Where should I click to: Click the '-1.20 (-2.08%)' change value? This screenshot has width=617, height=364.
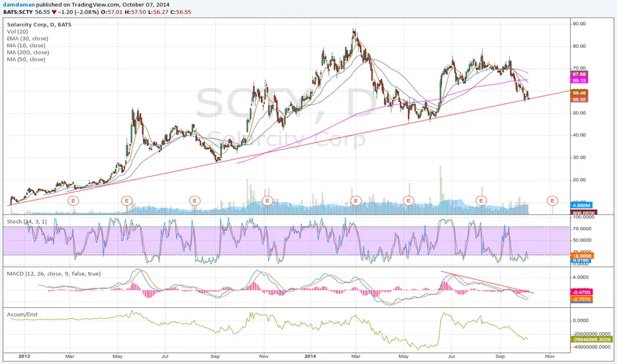coord(78,12)
